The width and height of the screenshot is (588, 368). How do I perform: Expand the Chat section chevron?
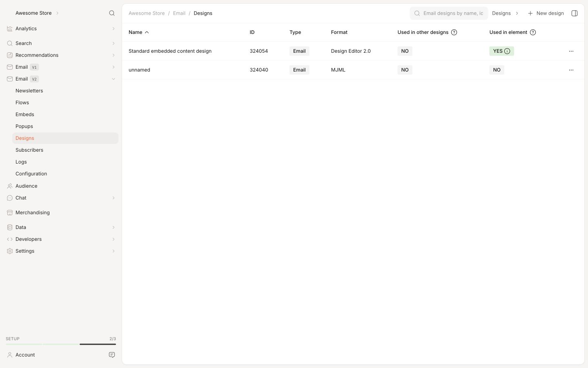click(x=114, y=198)
